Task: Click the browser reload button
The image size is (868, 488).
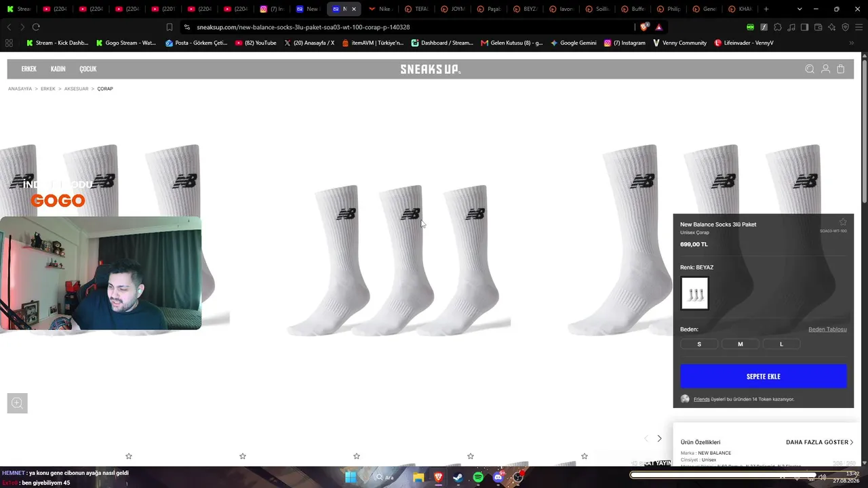Action: 36,27
